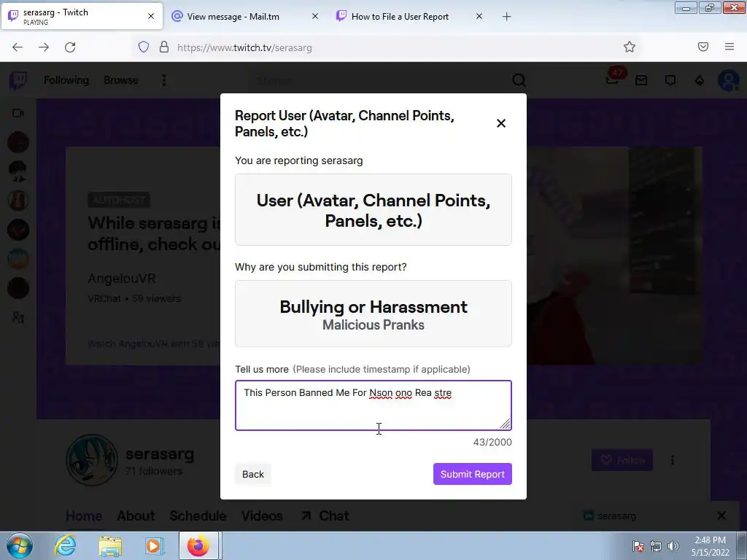
Task: Click inside the Tell us more text box
Action: pyautogui.click(x=373, y=405)
